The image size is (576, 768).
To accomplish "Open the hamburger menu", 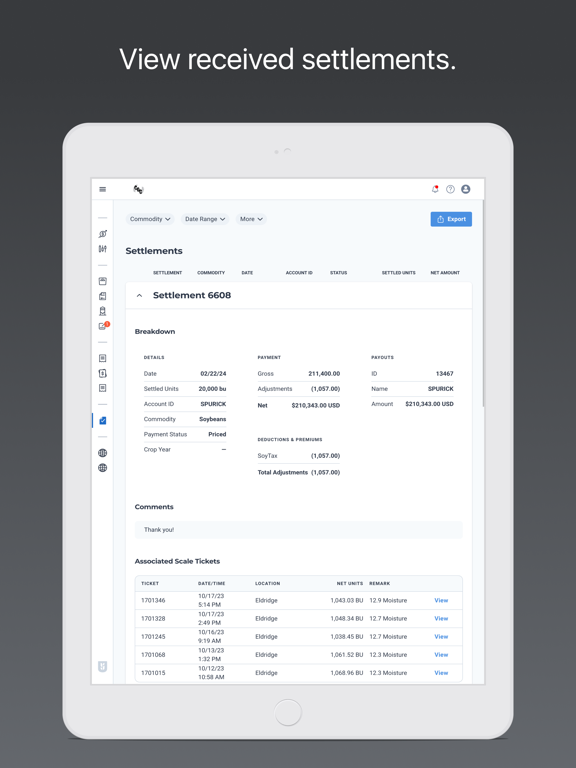I will pyautogui.click(x=102, y=189).
